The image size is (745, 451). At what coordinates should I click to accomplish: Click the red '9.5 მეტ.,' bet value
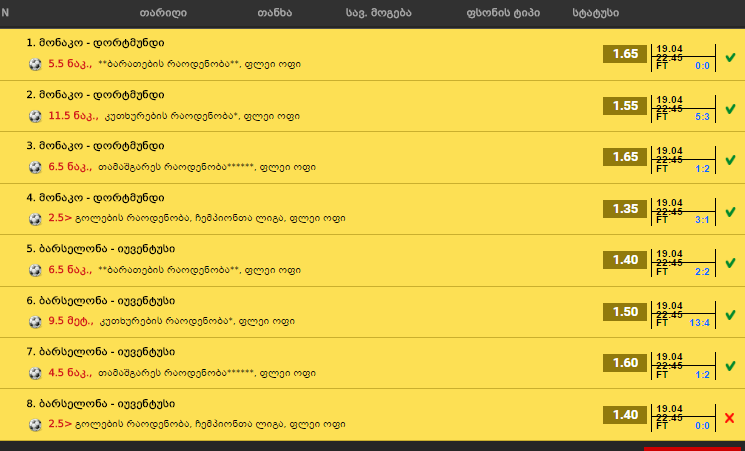coord(71,321)
